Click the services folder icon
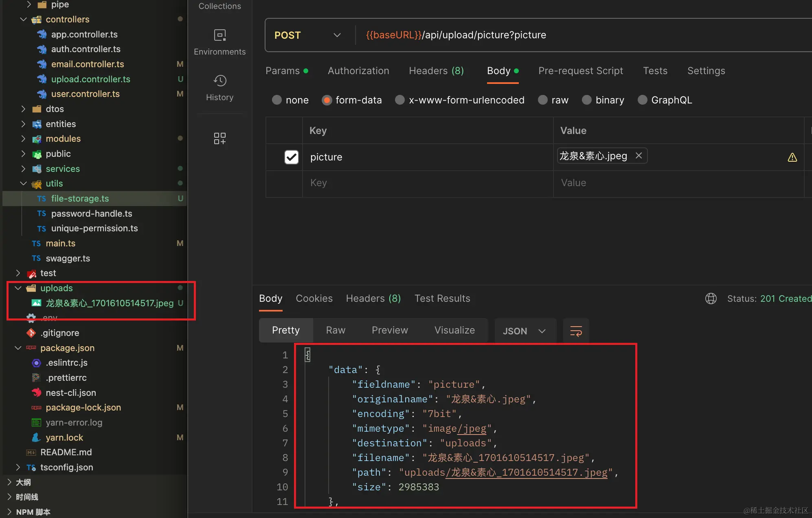The width and height of the screenshot is (812, 518). [37, 169]
